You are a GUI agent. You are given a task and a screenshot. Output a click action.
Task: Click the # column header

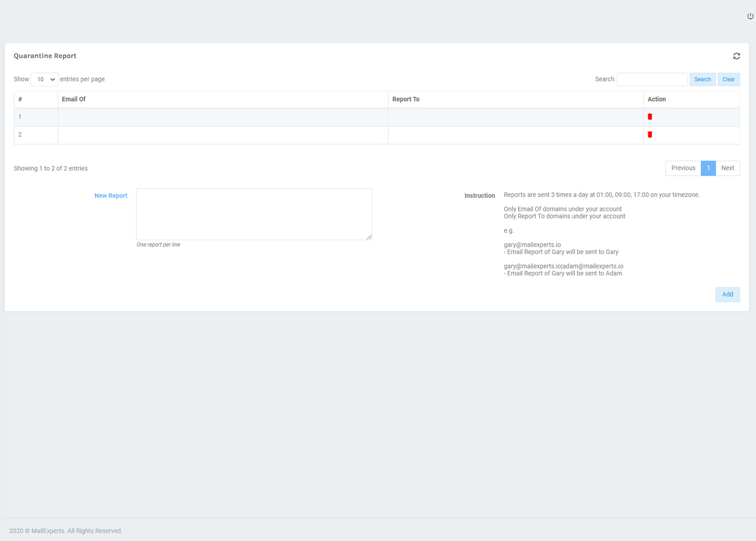click(x=20, y=99)
